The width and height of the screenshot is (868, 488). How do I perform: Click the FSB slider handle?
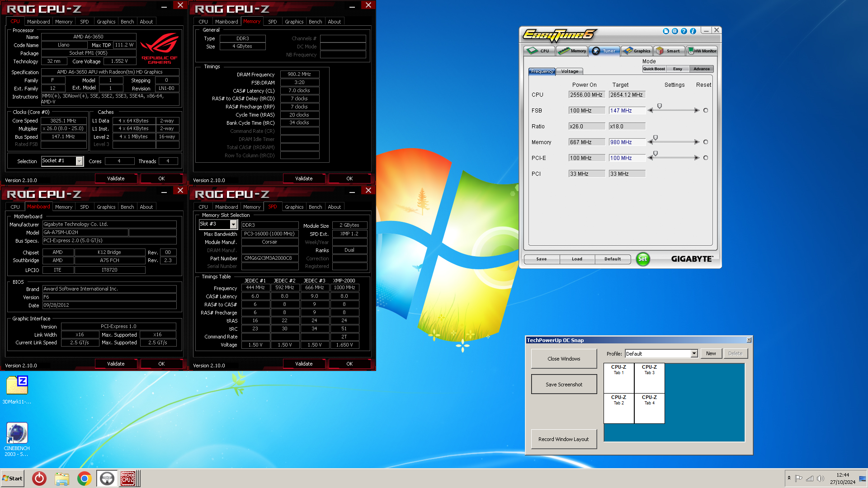[x=660, y=106]
